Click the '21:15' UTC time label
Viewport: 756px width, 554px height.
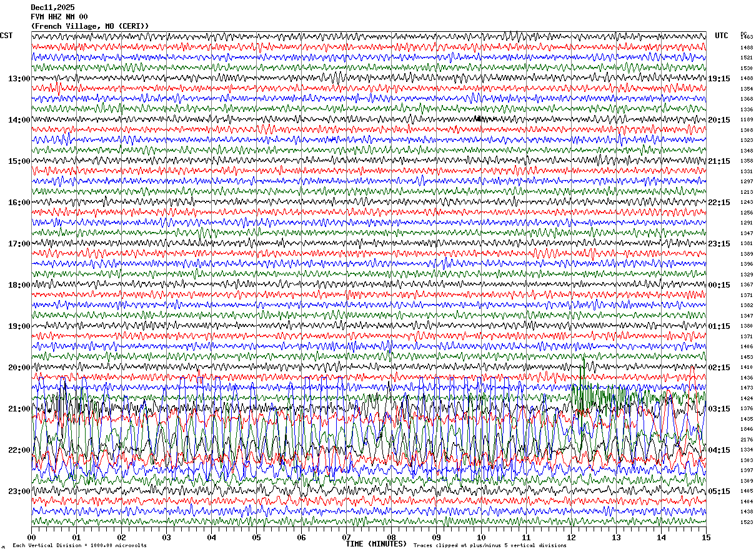click(x=719, y=161)
